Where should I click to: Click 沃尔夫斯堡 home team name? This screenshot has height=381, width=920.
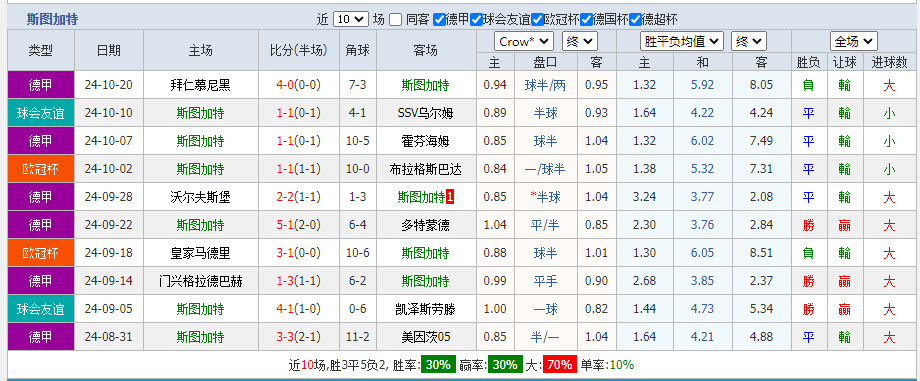pyautogui.click(x=201, y=197)
